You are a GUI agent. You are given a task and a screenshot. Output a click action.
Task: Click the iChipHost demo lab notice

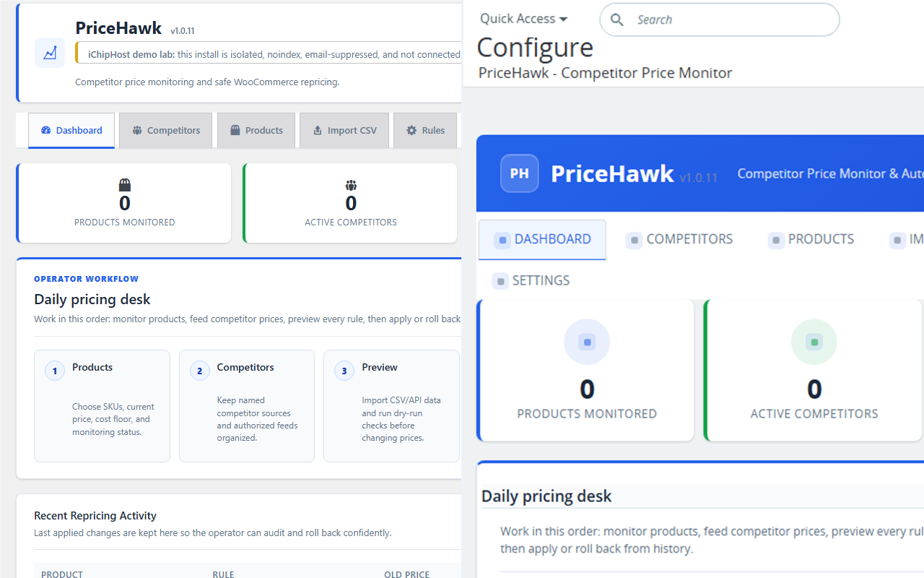(x=269, y=54)
